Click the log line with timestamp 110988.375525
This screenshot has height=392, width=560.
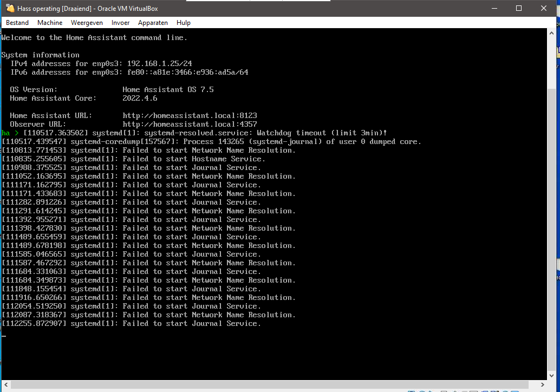[131, 167]
